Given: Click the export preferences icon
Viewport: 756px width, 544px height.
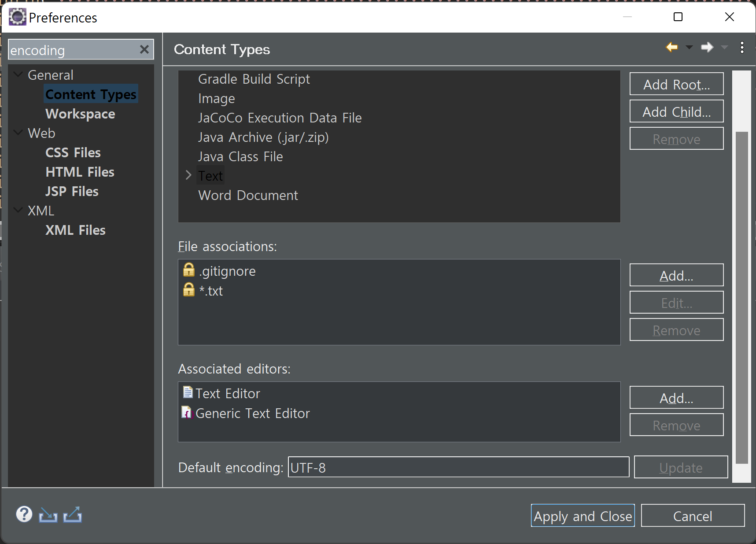Looking at the screenshot, I should coord(73,514).
